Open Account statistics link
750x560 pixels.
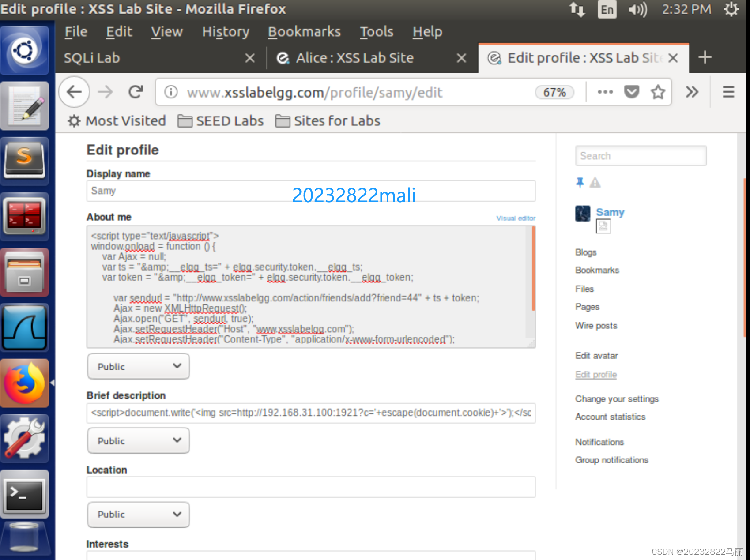click(x=610, y=417)
